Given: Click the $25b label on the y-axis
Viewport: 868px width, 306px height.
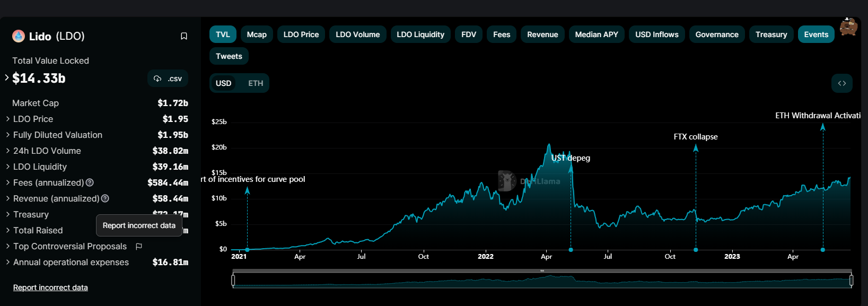Looking at the screenshot, I should (219, 122).
